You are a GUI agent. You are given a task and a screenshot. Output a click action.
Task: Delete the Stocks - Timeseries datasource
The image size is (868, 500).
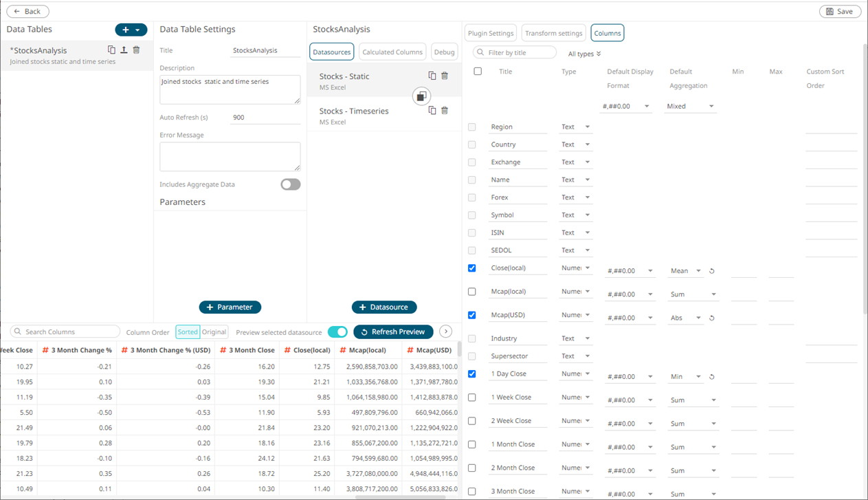(445, 110)
